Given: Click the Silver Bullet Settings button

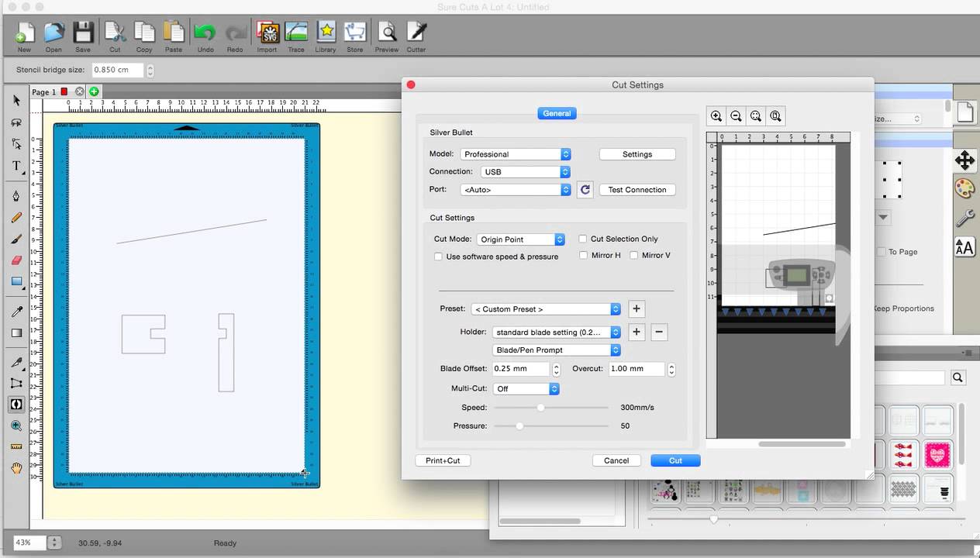Looking at the screenshot, I should click(637, 154).
